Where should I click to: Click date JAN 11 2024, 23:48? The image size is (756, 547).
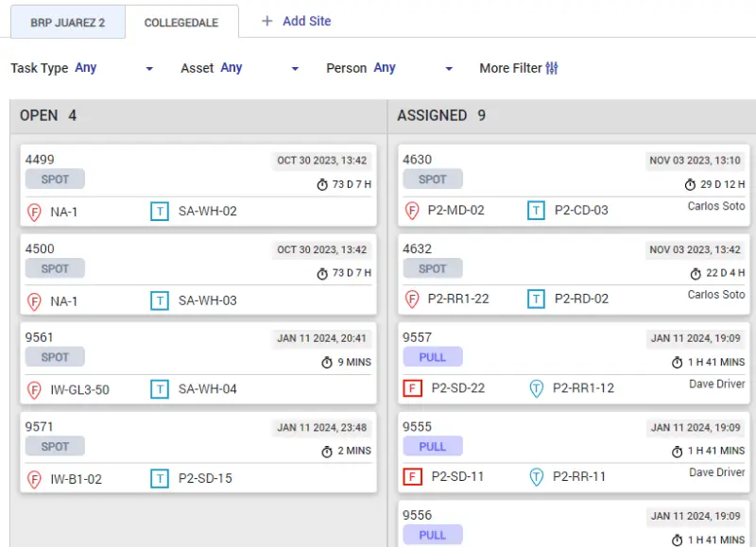click(x=321, y=427)
